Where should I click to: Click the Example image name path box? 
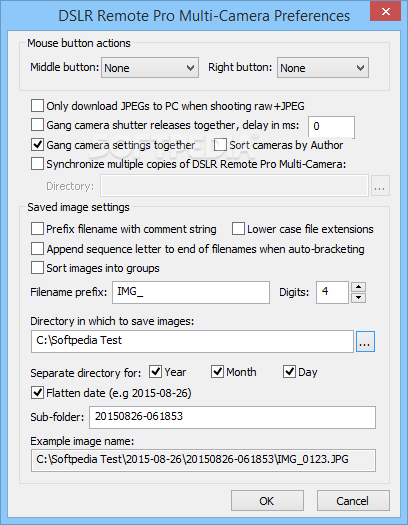pos(203,460)
